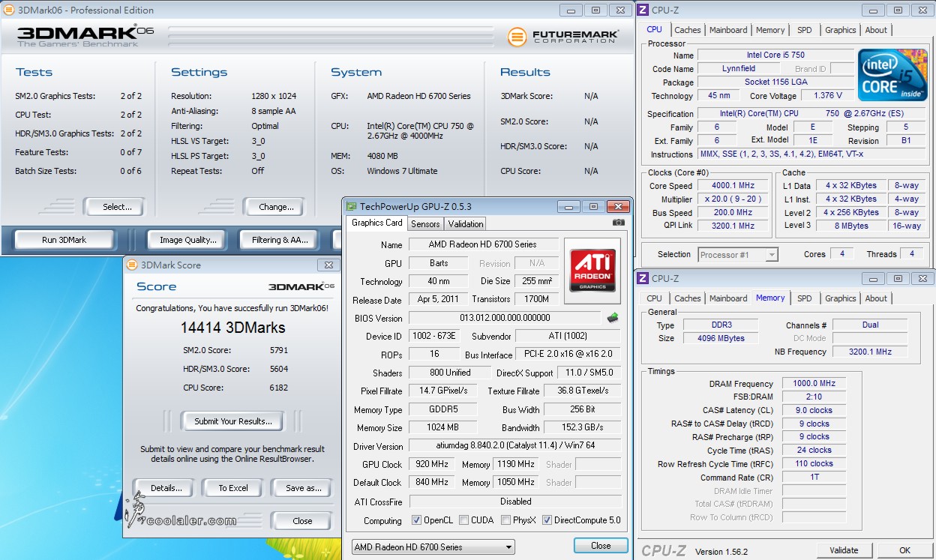Viewport: 936px width, 560px height.
Task: Click the Bandwidth 152.3 GB/s field
Action: coord(582,428)
